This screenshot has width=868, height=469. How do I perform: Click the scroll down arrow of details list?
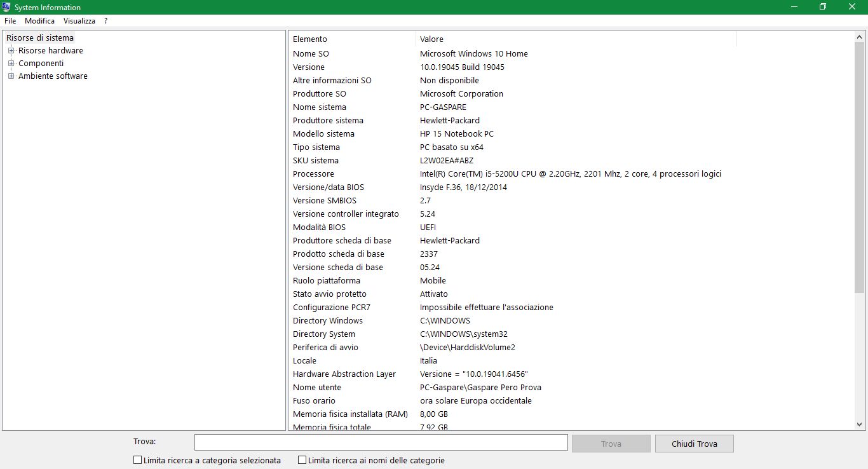[859, 424]
